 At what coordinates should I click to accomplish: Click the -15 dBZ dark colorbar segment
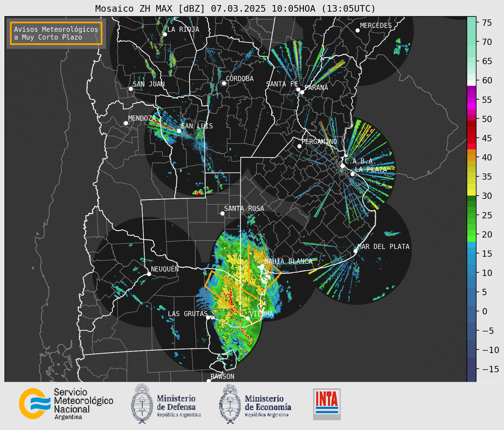click(471, 369)
